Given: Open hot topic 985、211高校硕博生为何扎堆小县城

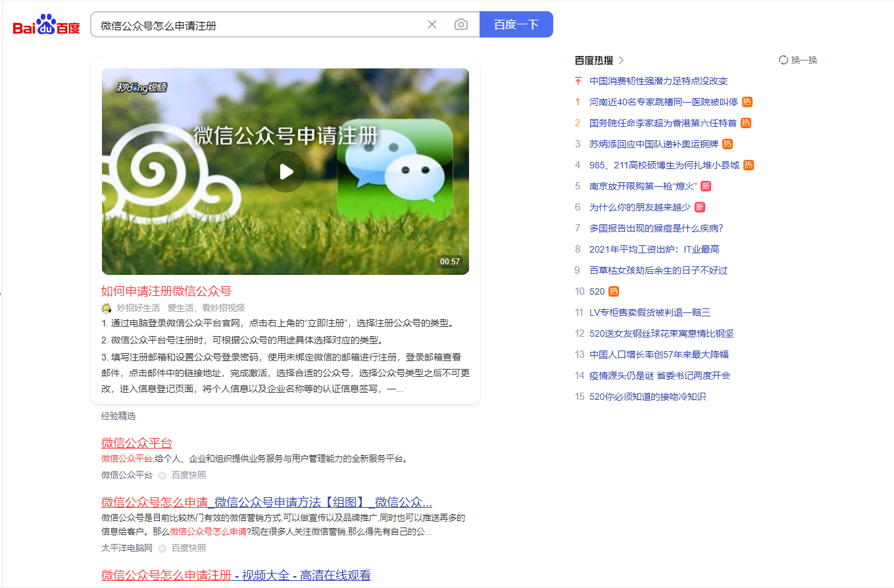Looking at the screenshot, I should coord(664,165).
